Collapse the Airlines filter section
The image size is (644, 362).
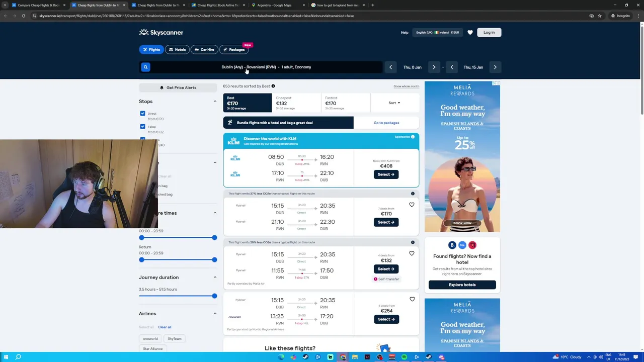(x=215, y=313)
